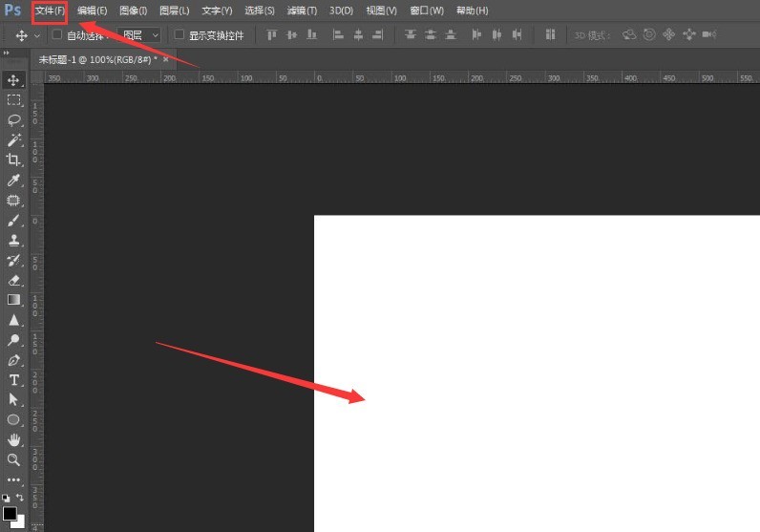
Task: Expand the Move tool preset picker arrow
Action: pos(37,35)
